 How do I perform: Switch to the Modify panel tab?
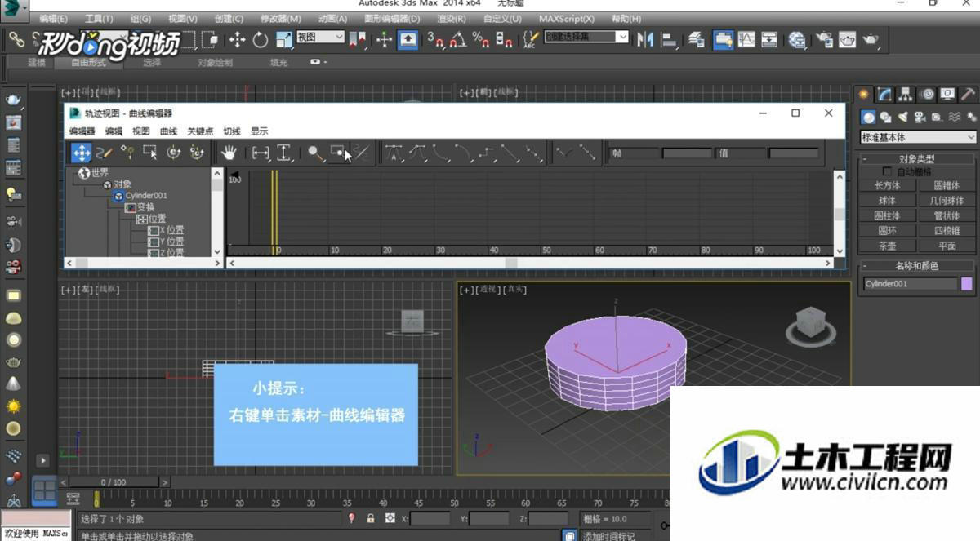884,95
